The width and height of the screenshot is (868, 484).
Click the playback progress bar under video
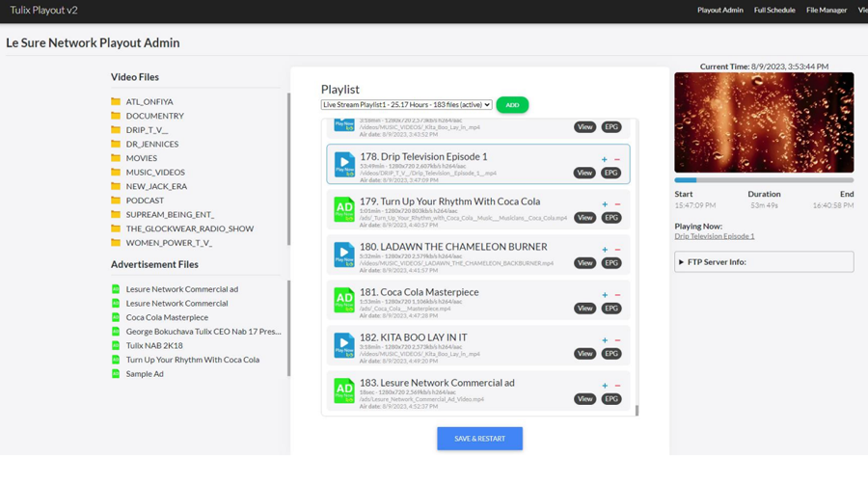click(764, 180)
